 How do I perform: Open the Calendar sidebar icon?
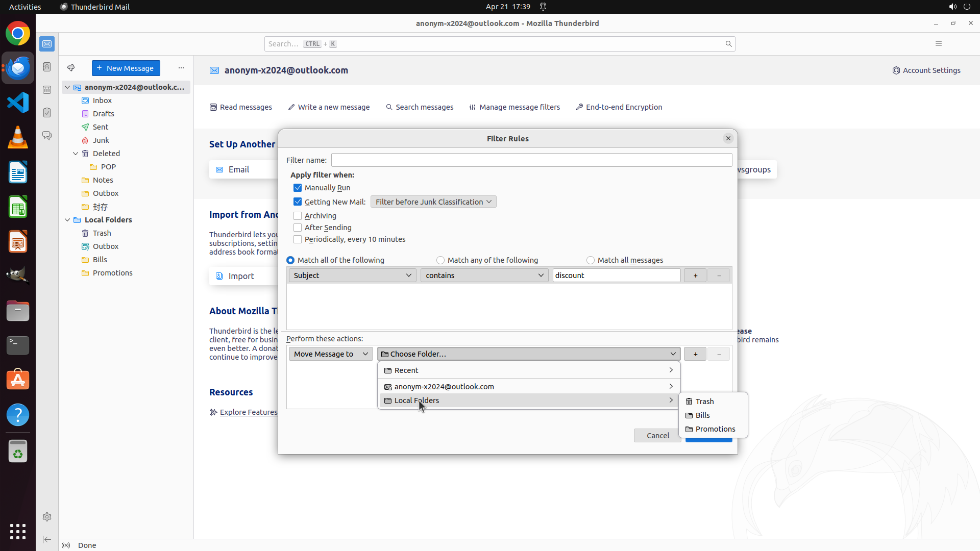[47, 90]
